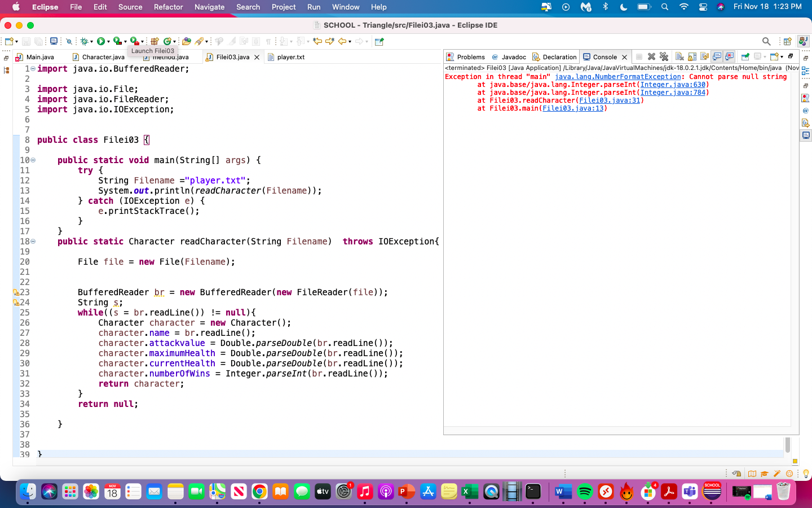The height and width of the screenshot is (508, 812).
Task: Click the New Java Class icon
Action: tap(167, 41)
